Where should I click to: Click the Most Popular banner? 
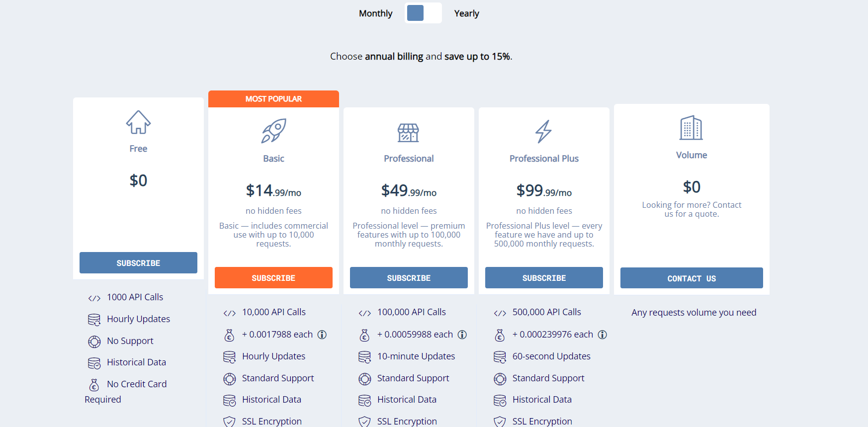(273, 99)
